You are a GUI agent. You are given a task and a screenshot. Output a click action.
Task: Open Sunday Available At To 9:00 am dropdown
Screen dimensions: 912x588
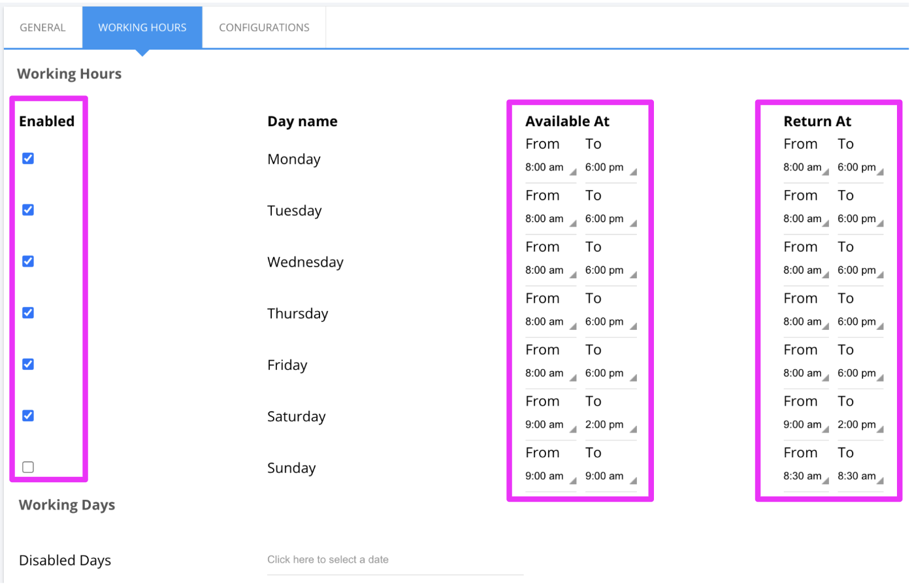611,476
